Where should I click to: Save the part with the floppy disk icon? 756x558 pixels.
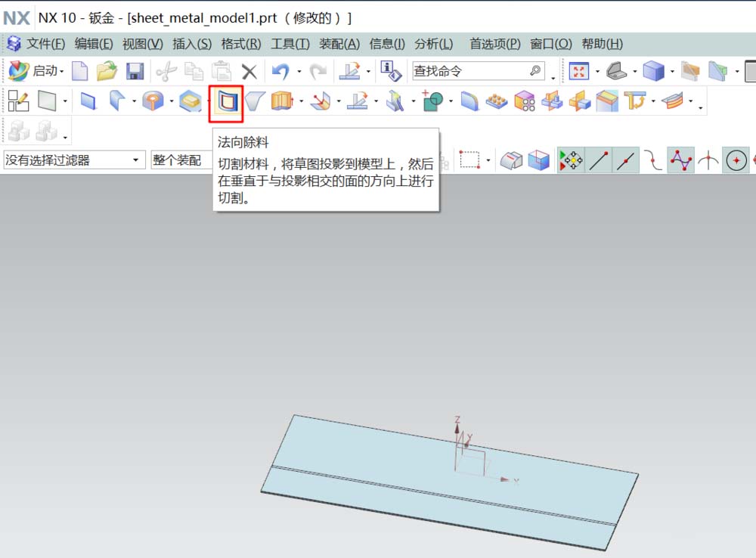[x=135, y=71]
